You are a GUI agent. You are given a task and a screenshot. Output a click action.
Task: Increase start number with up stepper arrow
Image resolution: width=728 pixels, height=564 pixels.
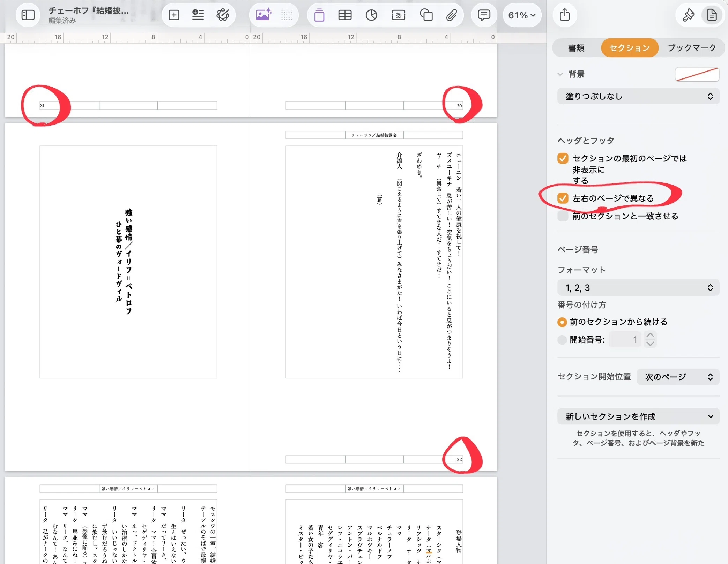650,335
